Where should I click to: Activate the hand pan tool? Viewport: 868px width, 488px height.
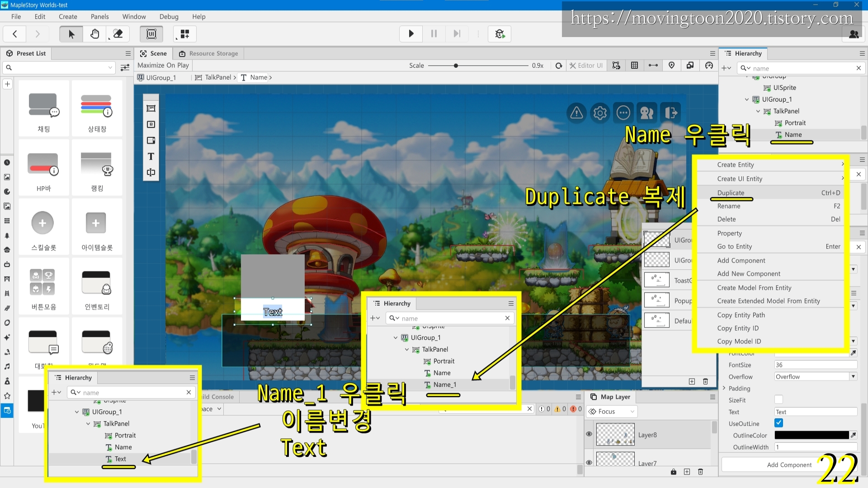(x=94, y=34)
